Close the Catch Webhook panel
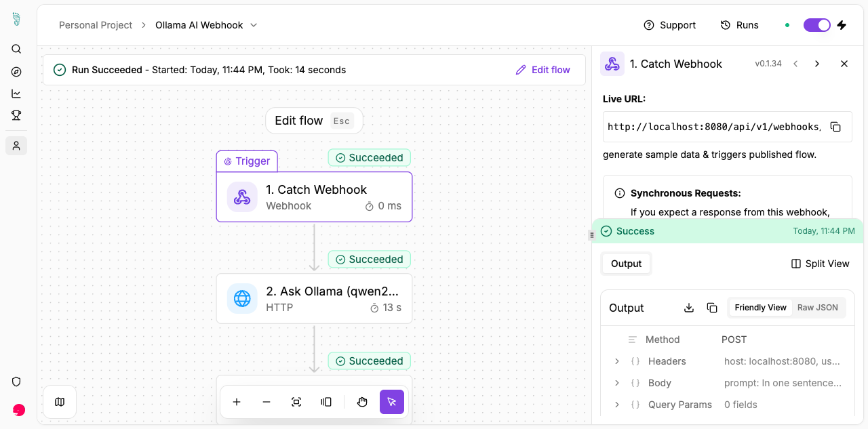This screenshot has height=429, width=868. (844, 64)
